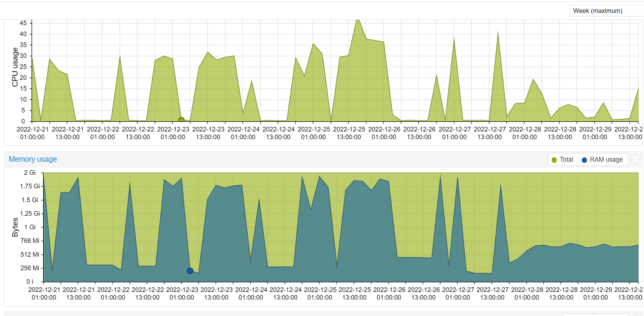This screenshot has width=644, height=316.
Task: Click the blue data point marker on memory chart
Action: (x=190, y=271)
